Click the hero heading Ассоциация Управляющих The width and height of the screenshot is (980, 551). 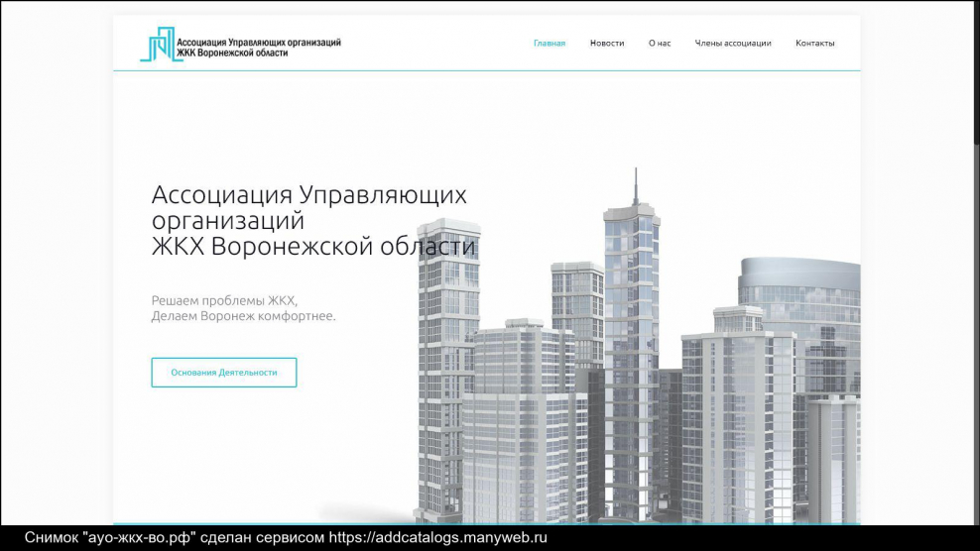308,194
